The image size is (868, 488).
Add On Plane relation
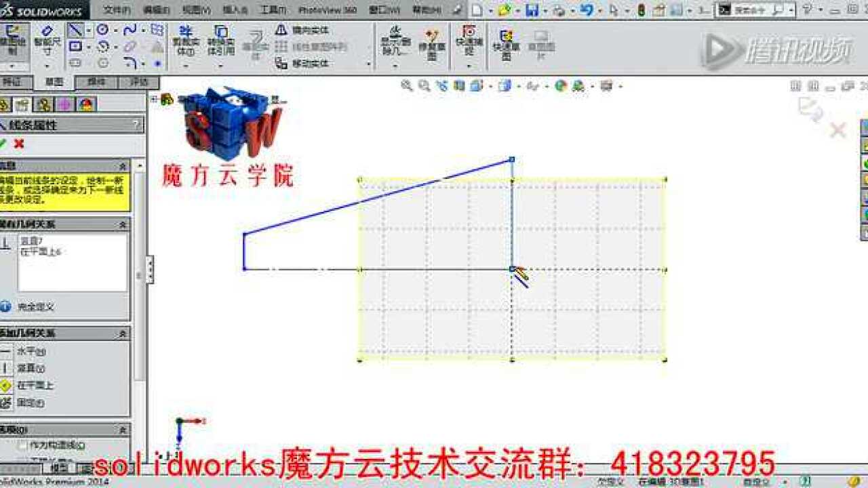(27, 385)
